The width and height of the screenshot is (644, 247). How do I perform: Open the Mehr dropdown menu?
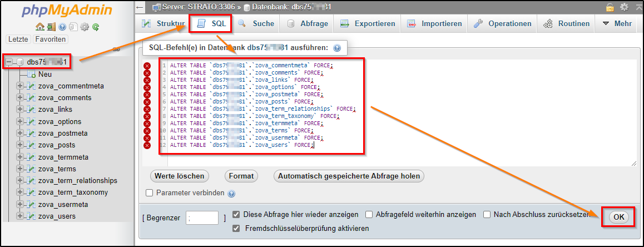click(617, 24)
